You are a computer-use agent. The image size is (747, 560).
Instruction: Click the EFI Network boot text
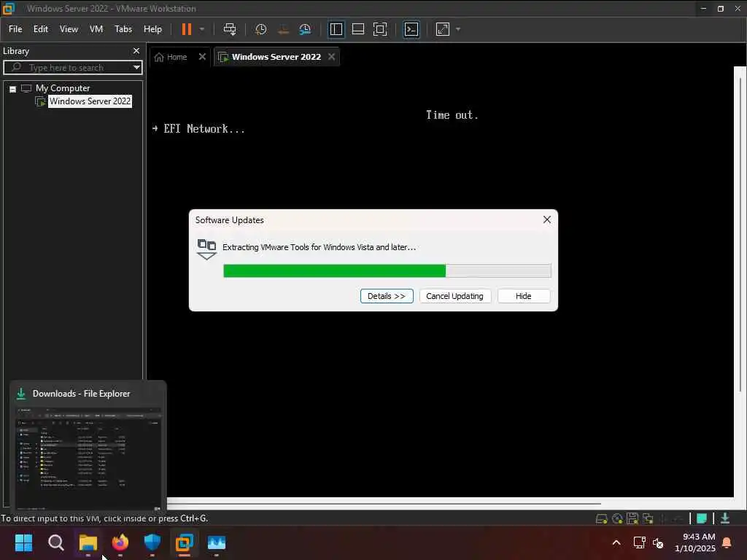point(204,128)
